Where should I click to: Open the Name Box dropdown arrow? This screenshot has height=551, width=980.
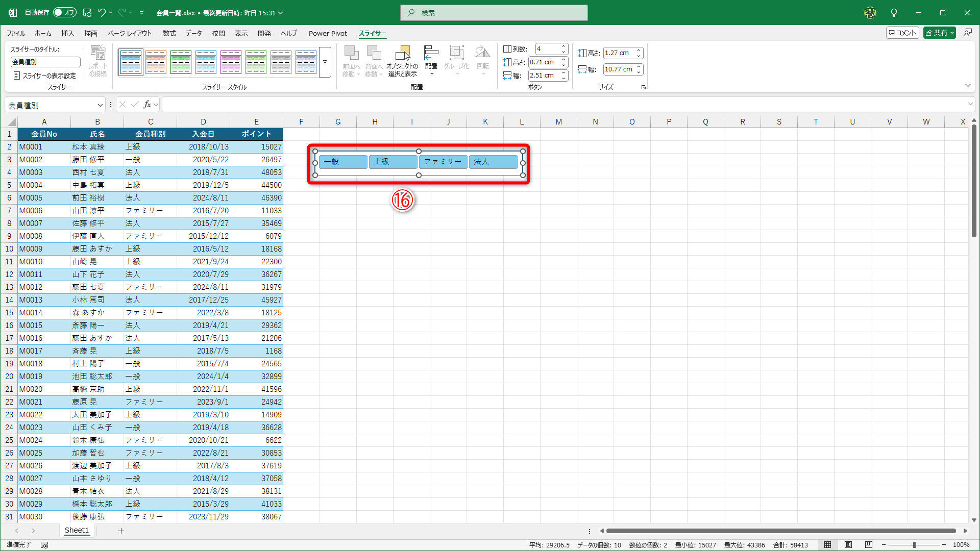click(x=100, y=105)
